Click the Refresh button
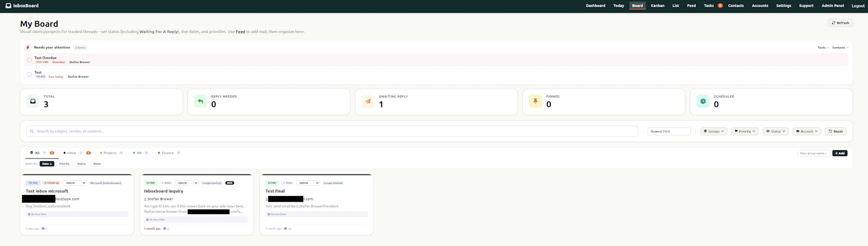The width and height of the screenshot is (868, 246). click(840, 23)
